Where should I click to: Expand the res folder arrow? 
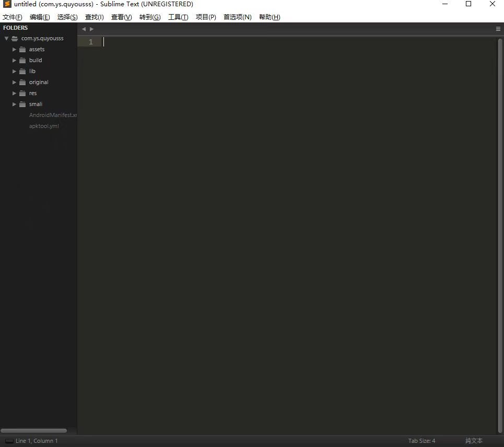coord(15,93)
